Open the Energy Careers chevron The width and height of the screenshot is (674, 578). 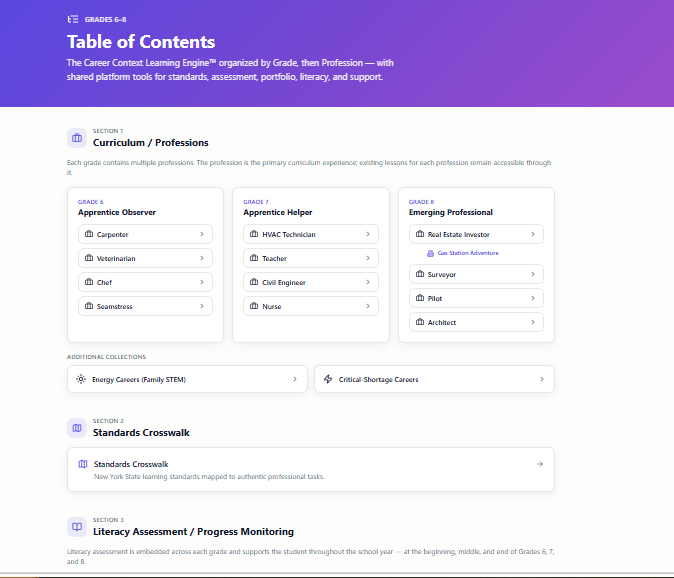click(x=295, y=379)
